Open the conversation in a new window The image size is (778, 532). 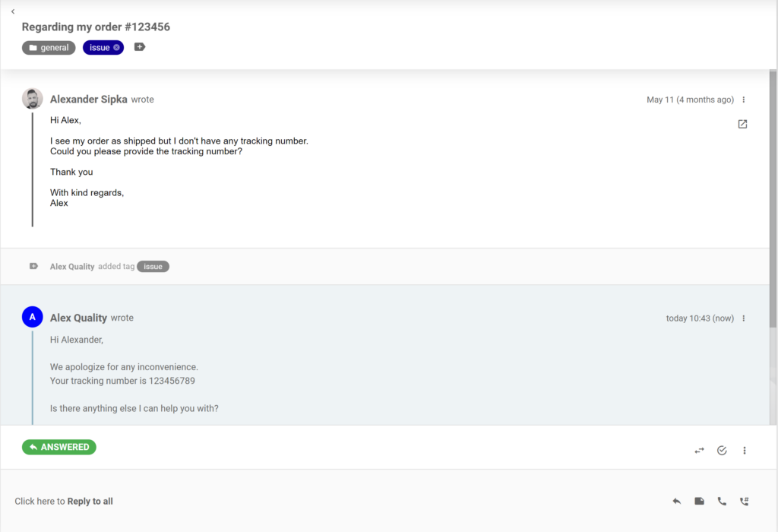742,124
